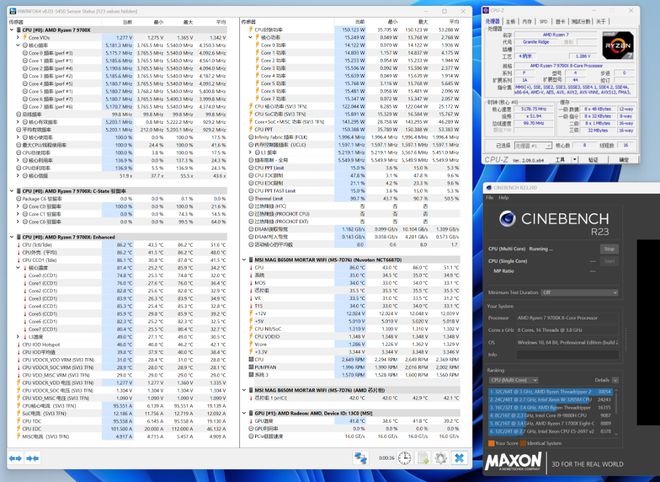Click Stop button for Multi Core test

[x=609, y=249]
